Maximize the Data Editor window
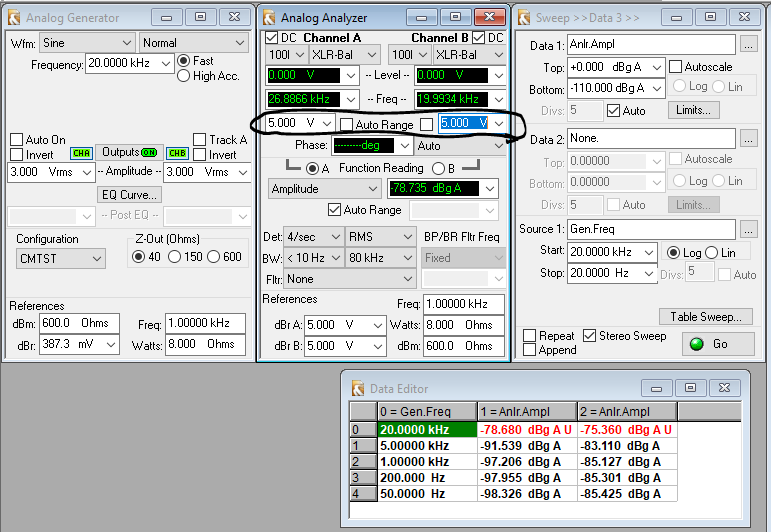The image size is (771, 532). tap(690, 388)
